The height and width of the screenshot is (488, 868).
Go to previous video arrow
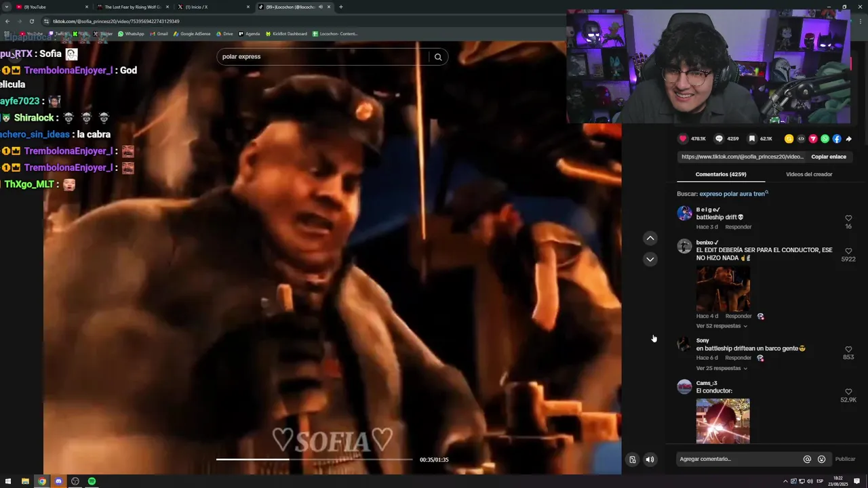650,238
